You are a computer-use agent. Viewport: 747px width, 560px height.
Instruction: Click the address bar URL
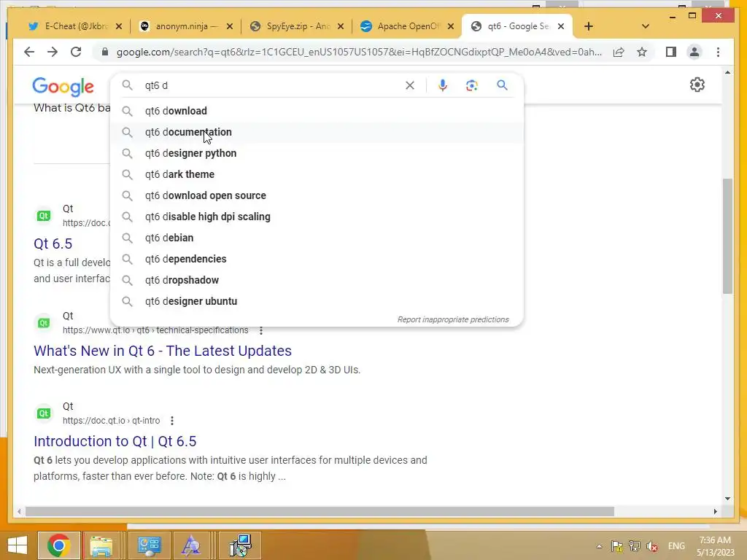(x=359, y=52)
